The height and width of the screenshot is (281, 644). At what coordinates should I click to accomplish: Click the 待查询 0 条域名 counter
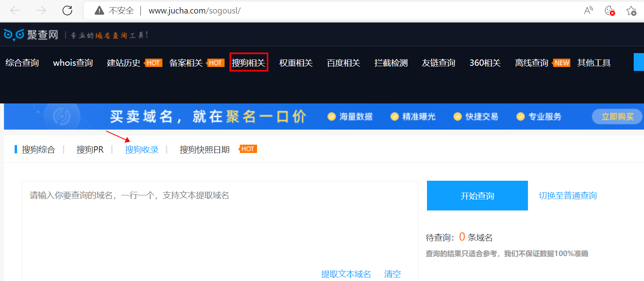459,237
